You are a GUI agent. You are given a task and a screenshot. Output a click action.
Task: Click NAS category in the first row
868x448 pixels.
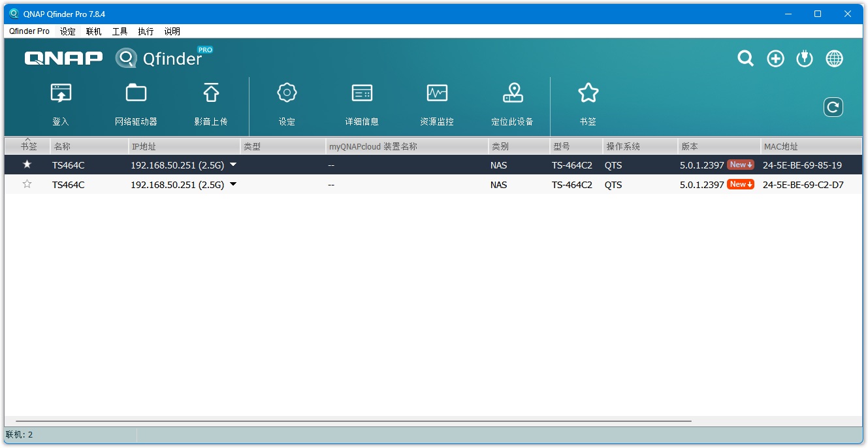(498, 165)
